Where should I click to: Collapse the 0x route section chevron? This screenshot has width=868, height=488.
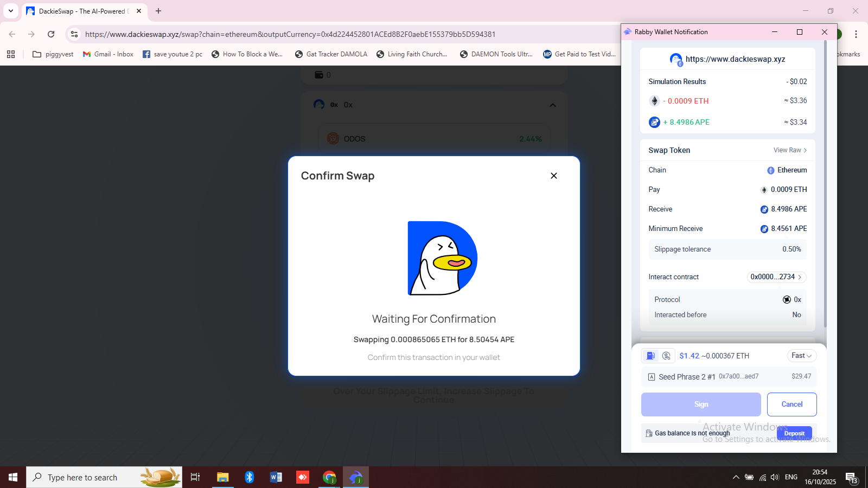click(x=553, y=105)
